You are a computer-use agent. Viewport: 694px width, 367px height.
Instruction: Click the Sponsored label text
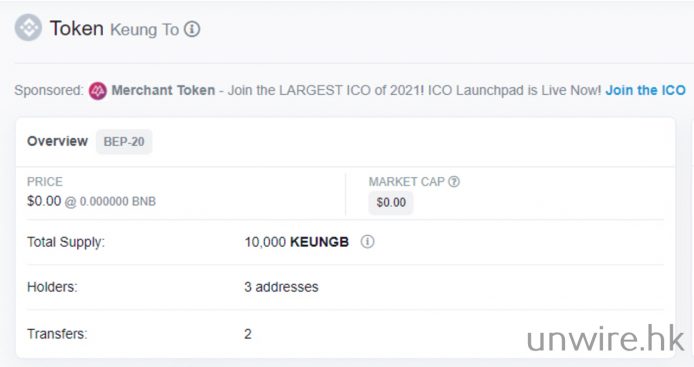point(49,90)
